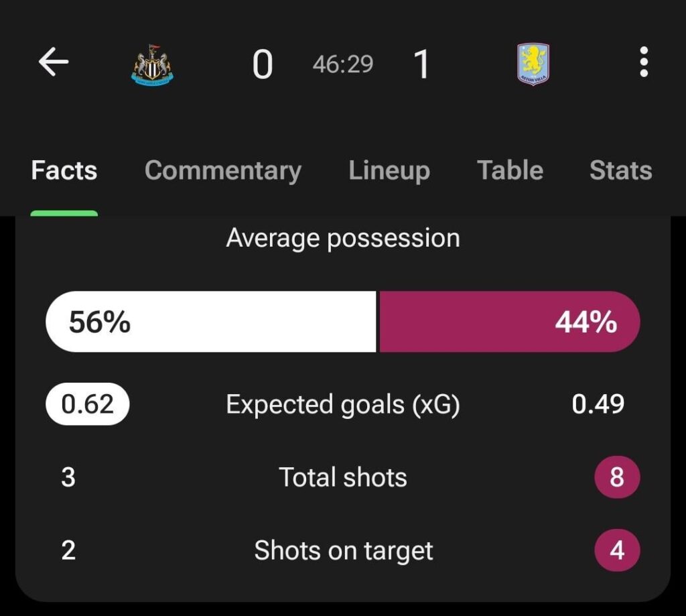Tap the Expected goals row label

[x=343, y=404]
